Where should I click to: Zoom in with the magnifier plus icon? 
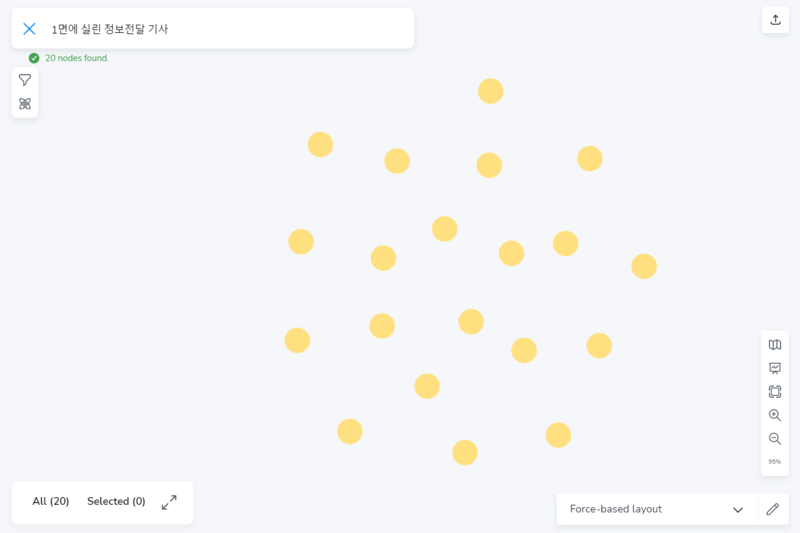[x=775, y=415]
